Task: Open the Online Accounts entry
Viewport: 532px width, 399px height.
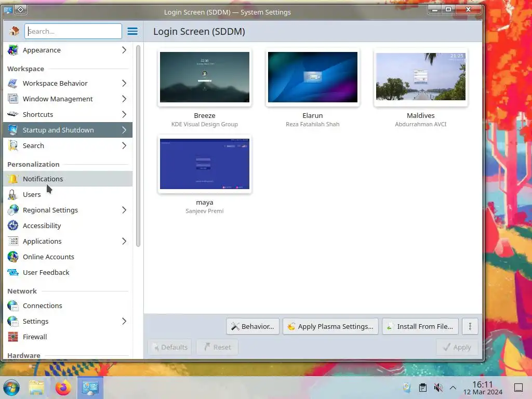Action: click(68, 257)
